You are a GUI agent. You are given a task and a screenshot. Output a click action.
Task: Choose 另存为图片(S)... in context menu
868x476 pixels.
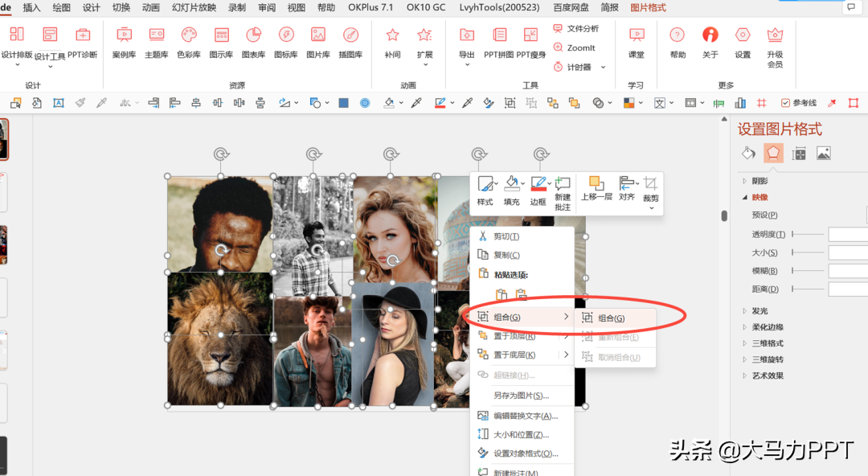[522, 395]
